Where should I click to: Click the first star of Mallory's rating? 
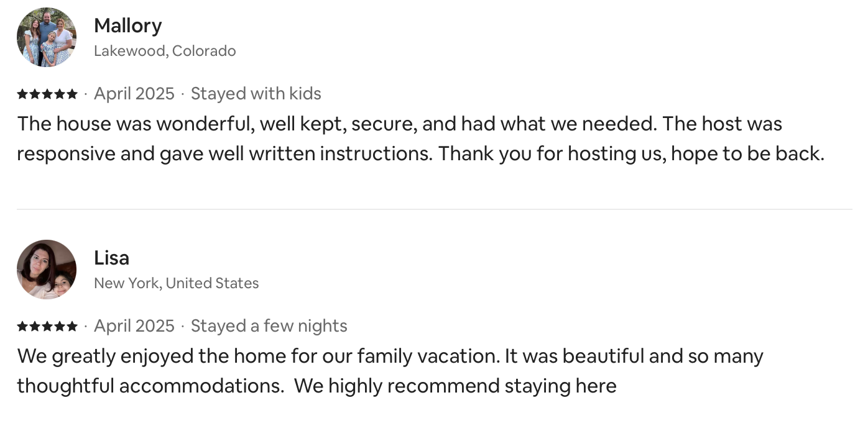click(22, 94)
